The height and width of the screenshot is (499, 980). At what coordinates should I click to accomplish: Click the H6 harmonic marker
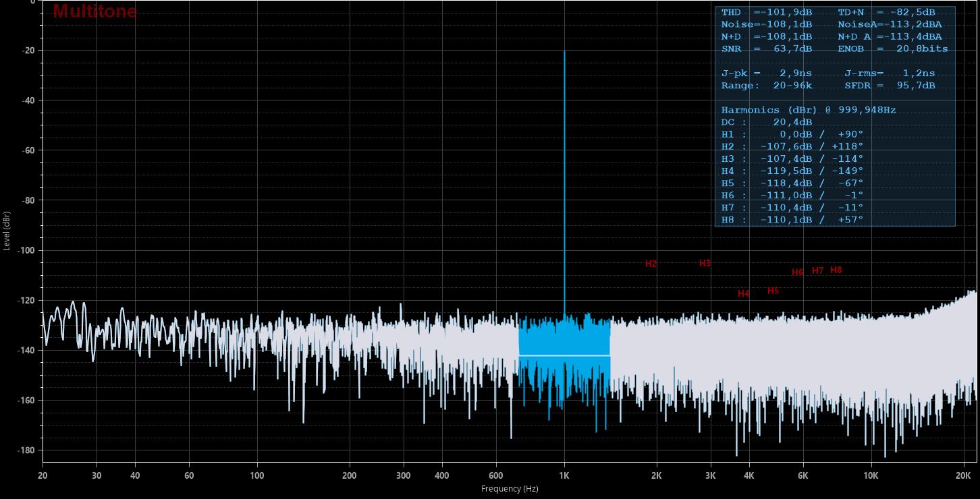click(798, 272)
